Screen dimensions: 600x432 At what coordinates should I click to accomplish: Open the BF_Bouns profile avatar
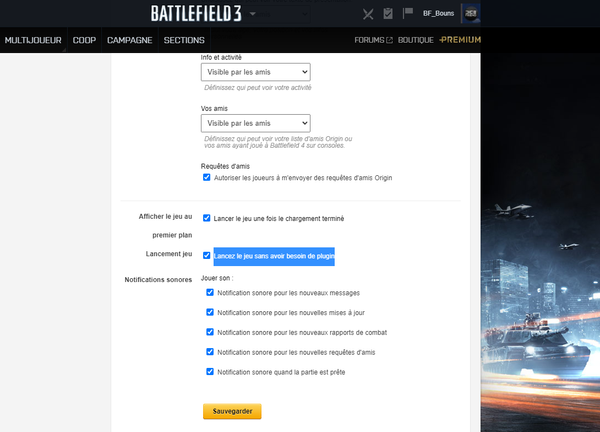[471, 13]
